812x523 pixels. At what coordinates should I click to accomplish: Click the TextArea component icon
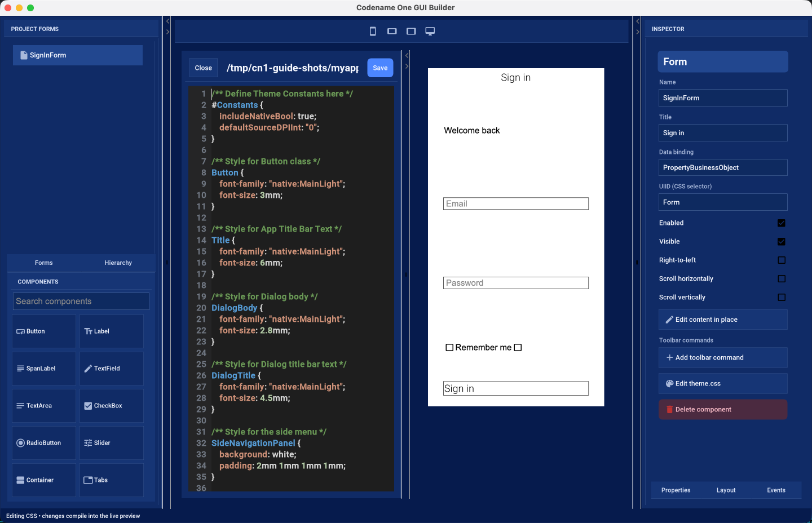[20, 406]
